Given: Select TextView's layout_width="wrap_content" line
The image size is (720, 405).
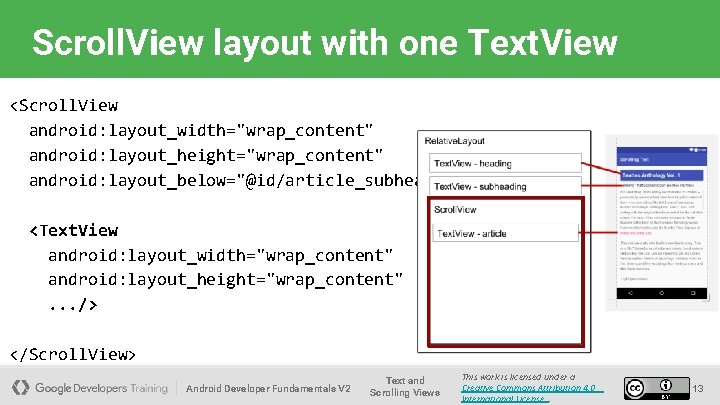Looking at the screenshot, I should click(x=220, y=255).
